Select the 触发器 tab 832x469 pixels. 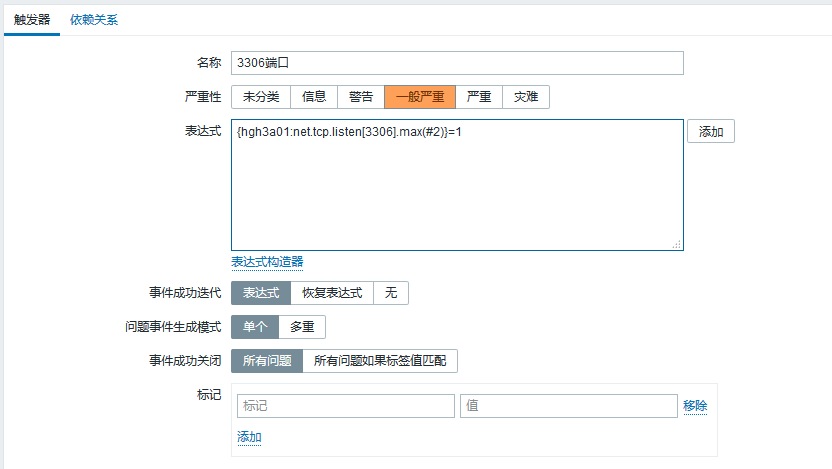pos(32,20)
